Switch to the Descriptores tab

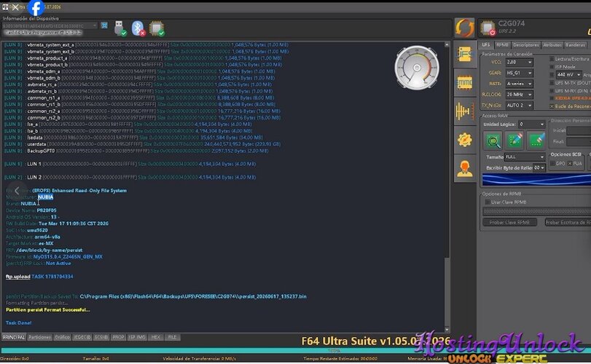[x=525, y=45]
